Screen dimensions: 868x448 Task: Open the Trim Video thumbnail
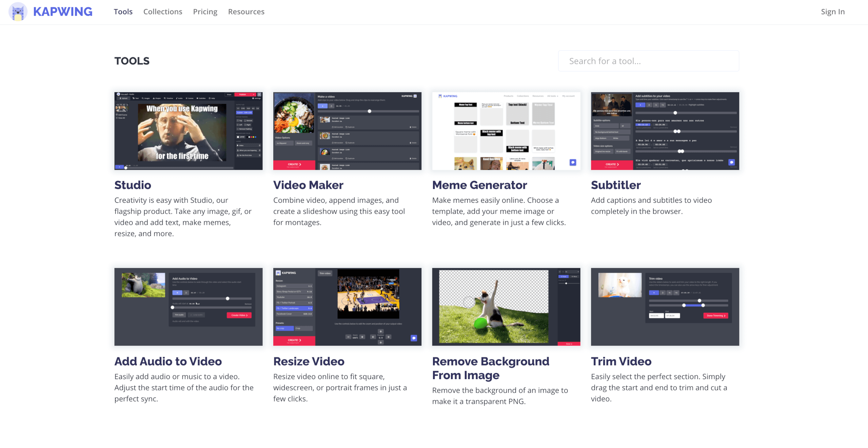665,307
